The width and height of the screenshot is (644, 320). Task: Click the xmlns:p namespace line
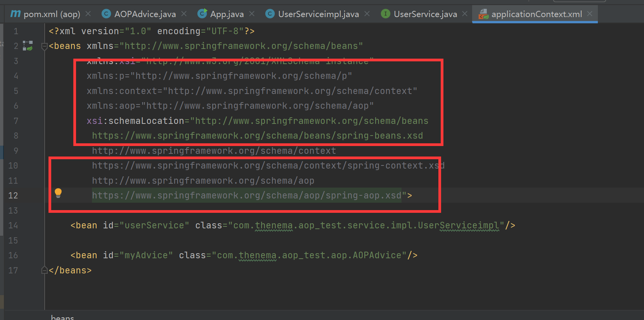pos(219,76)
